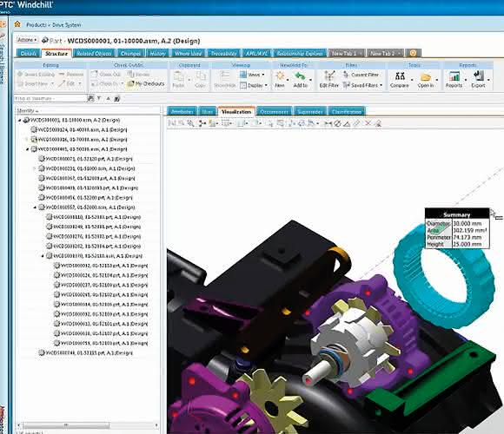Viewport: 504px width, 434px height.
Task: Switch to the Changes tab
Action: pyautogui.click(x=130, y=53)
